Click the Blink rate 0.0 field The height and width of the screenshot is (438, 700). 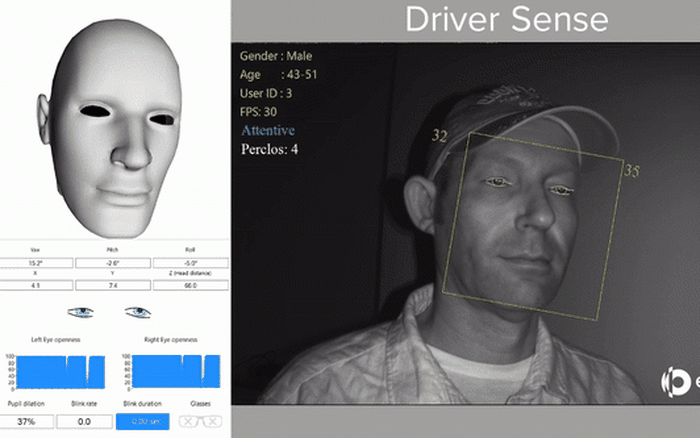tap(84, 421)
